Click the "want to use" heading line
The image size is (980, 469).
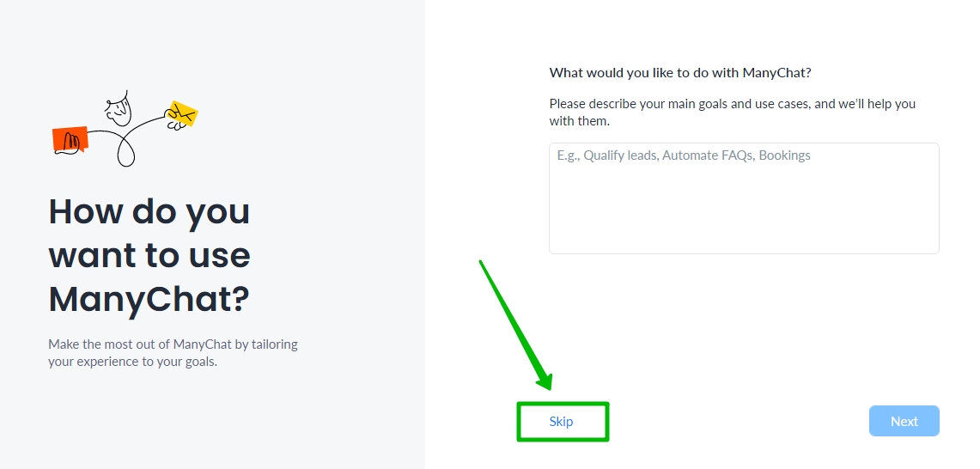(x=149, y=255)
